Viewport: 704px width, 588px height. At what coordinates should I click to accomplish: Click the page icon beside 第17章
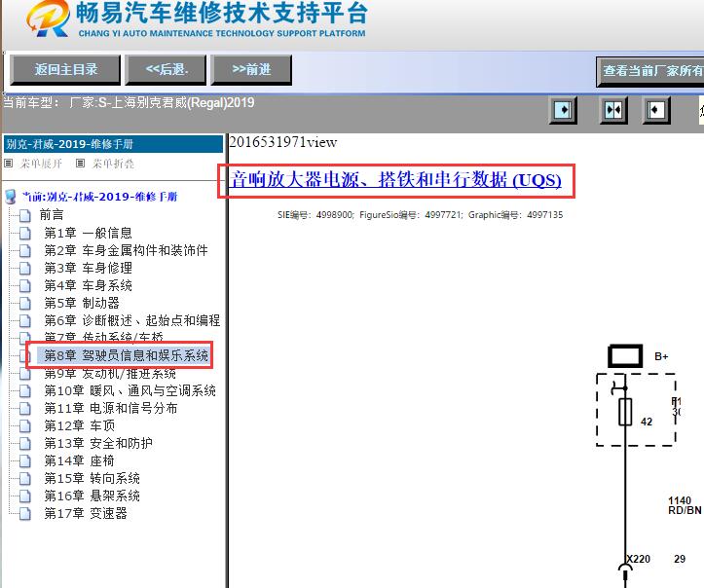pyautogui.click(x=25, y=514)
